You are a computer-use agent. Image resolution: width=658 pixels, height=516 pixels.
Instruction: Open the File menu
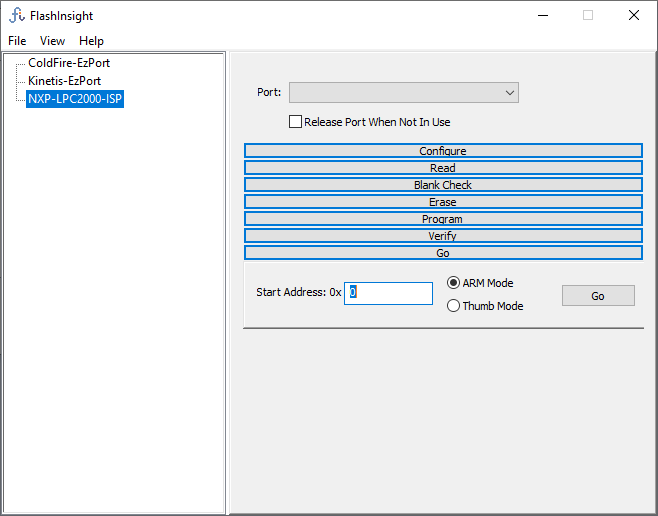point(17,41)
